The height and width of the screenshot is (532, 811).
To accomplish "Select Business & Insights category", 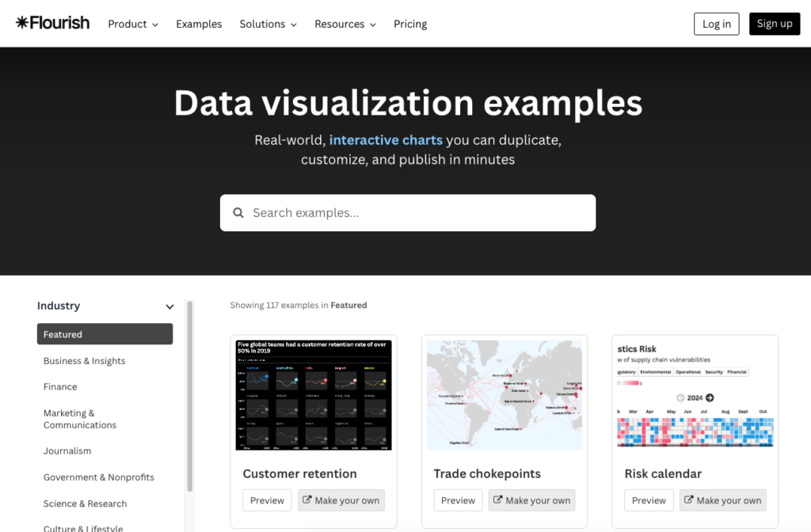I will click(x=84, y=361).
